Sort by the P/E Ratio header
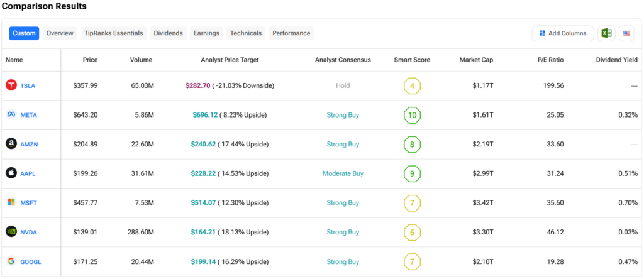 (551, 60)
